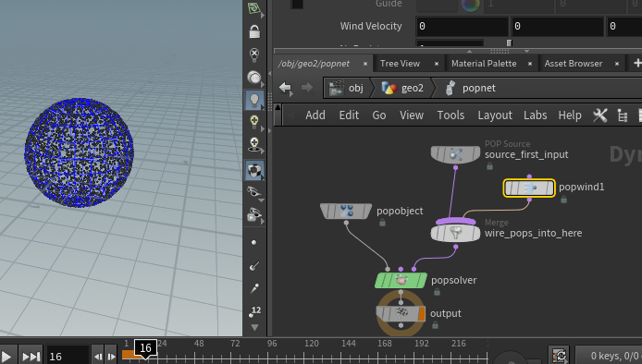
Task: Select the disable lighting bulb with X icon
Action: pos(254,55)
